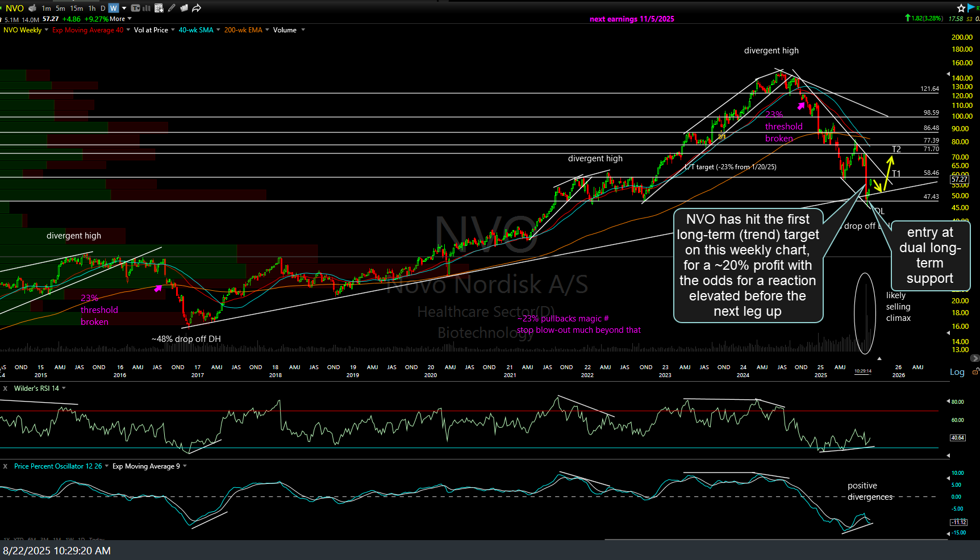
Task: Open the Volume indicator dropdown
Action: [303, 30]
